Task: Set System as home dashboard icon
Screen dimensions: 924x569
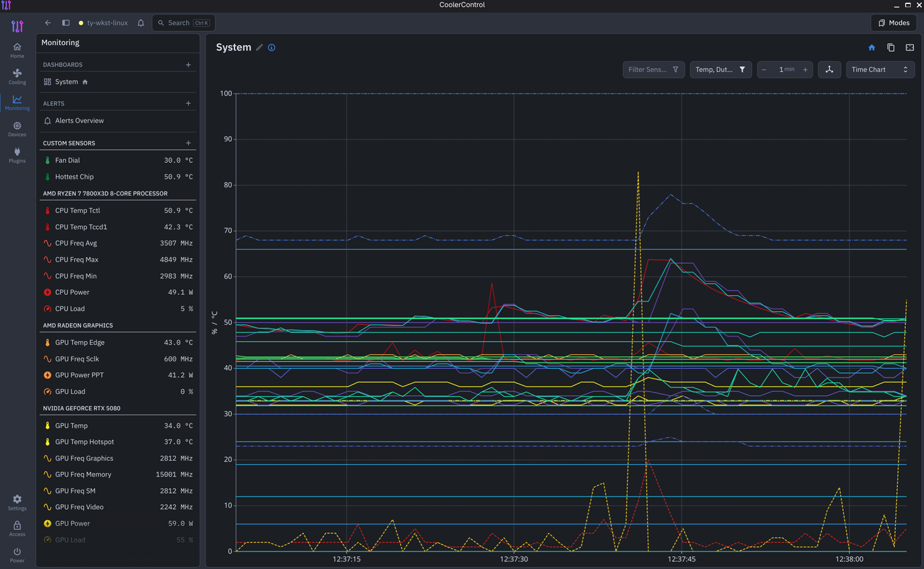Action: pos(871,47)
